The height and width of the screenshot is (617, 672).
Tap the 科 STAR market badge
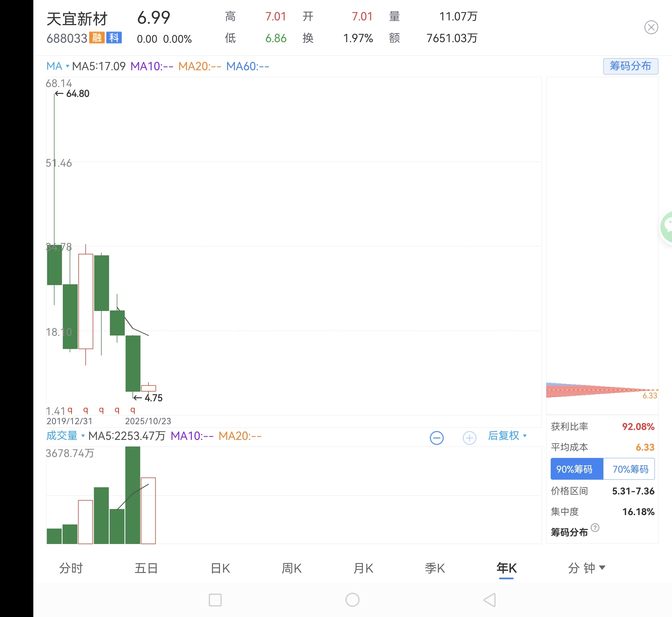[114, 38]
